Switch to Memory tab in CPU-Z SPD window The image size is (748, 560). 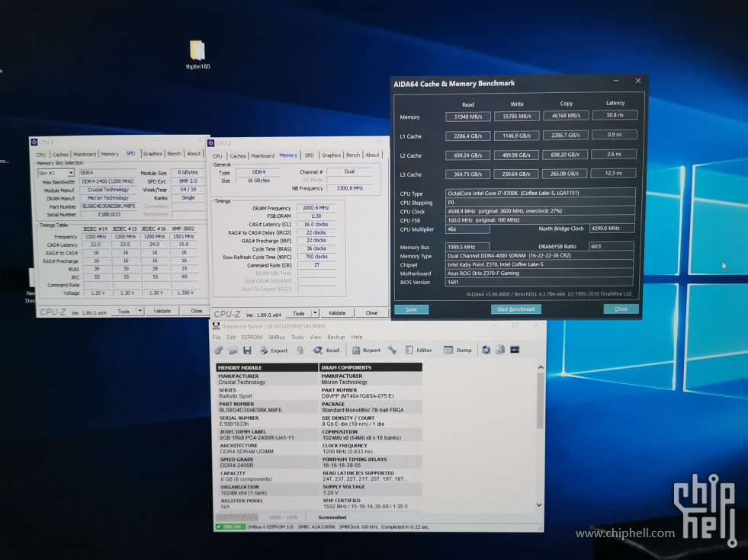point(110,155)
